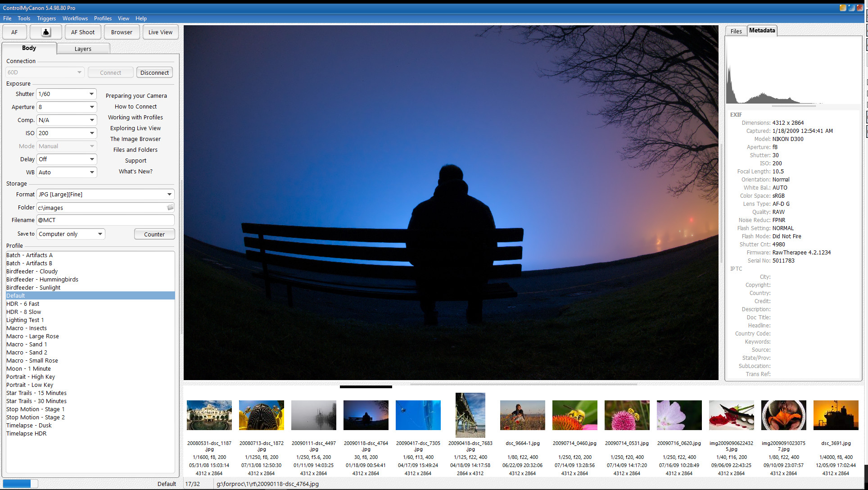The width and height of the screenshot is (868, 490).
Task: Switch to Files tab in panel
Action: [x=737, y=31]
